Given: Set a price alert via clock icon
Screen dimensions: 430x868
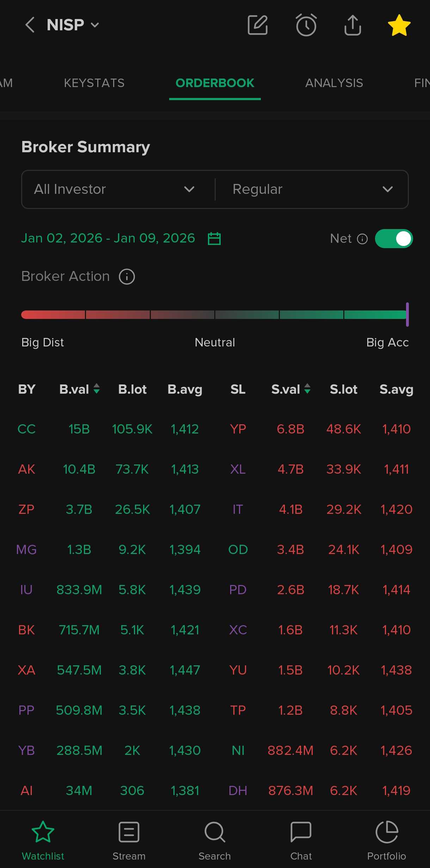Looking at the screenshot, I should [306, 25].
